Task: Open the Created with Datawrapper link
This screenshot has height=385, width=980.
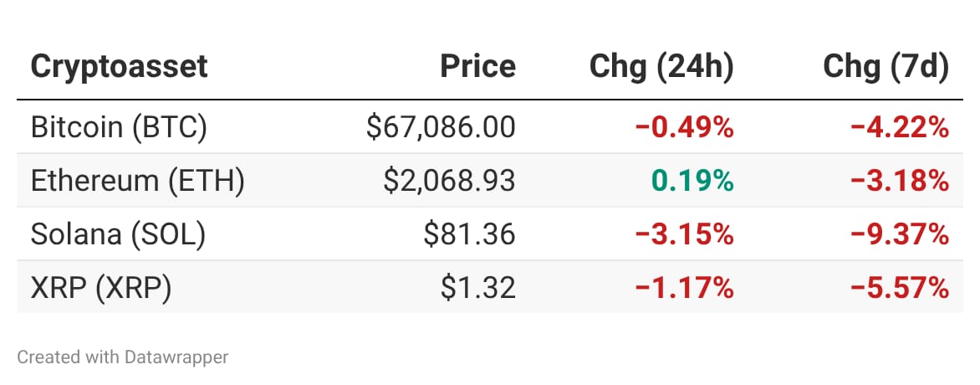Action: tap(123, 357)
